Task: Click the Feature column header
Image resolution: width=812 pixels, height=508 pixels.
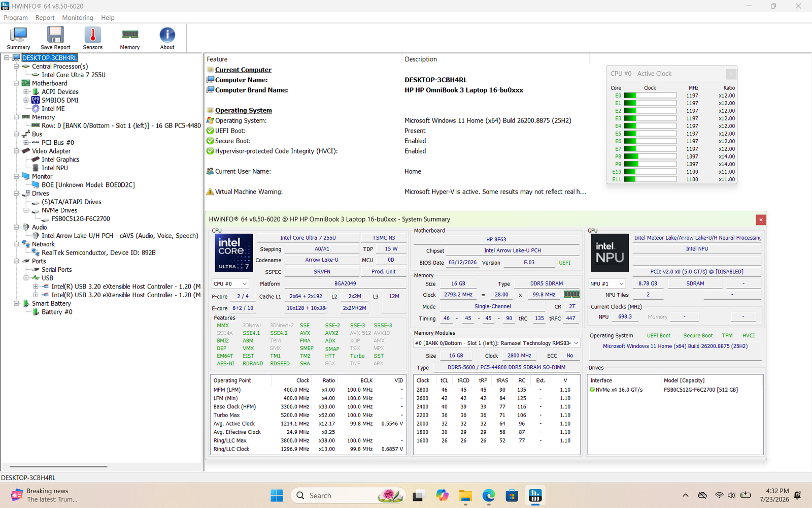Action: click(217, 59)
